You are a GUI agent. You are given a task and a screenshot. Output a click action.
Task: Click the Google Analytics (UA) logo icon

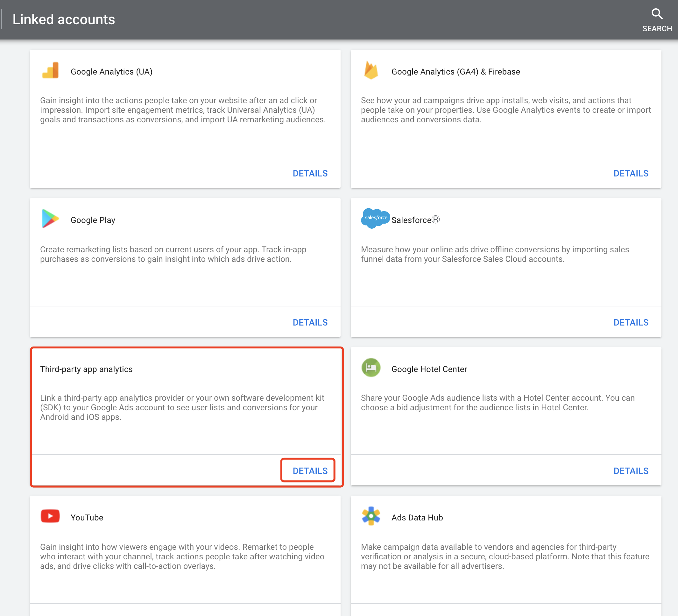coord(50,70)
